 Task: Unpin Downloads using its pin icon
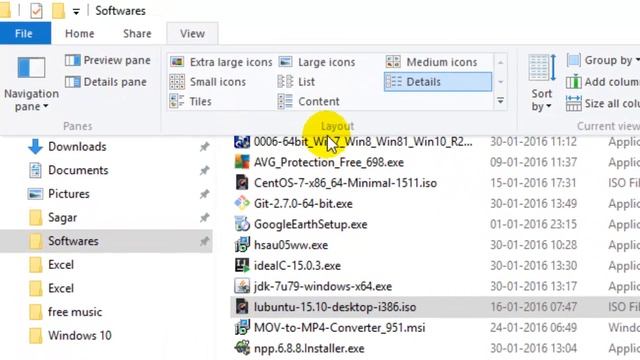pos(204,147)
